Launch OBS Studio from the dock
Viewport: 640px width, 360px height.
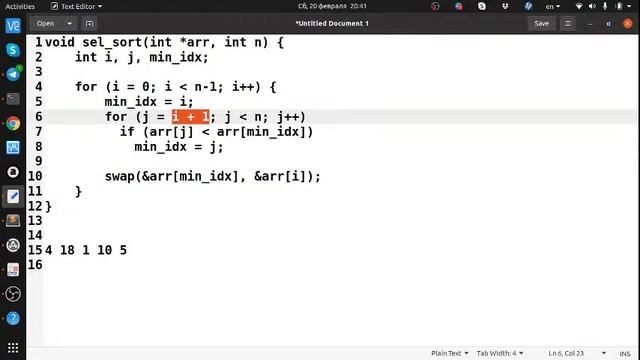(x=13, y=294)
